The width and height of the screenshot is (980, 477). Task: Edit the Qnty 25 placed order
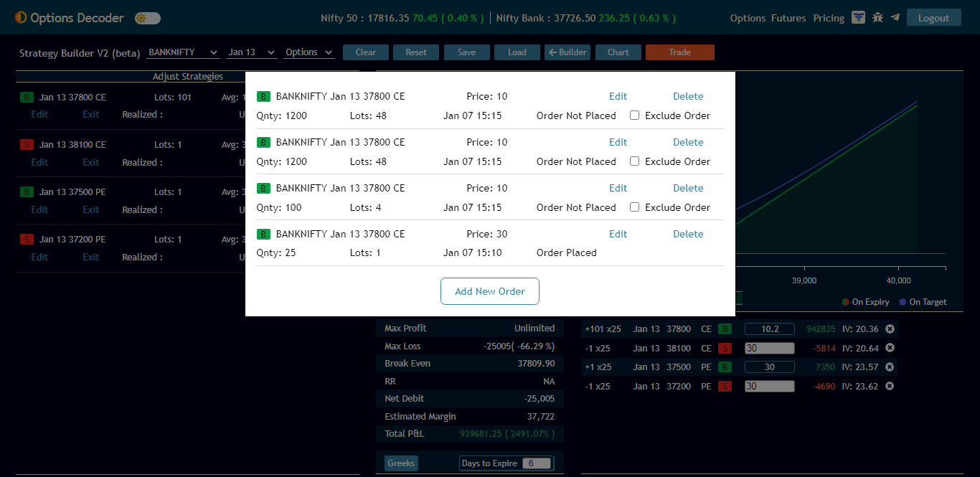(618, 234)
